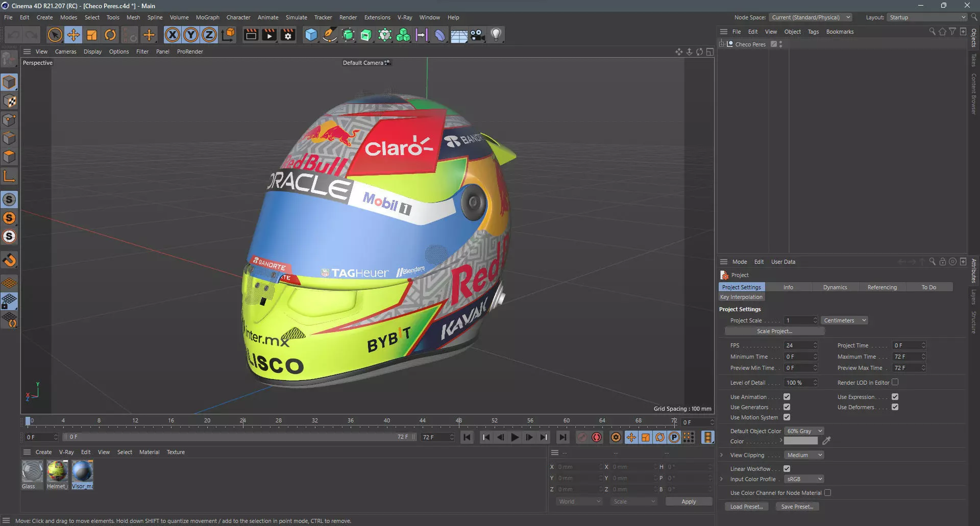Click Apply in coordinates panel
This screenshot has height=526, width=980.
[x=689, y=502]
